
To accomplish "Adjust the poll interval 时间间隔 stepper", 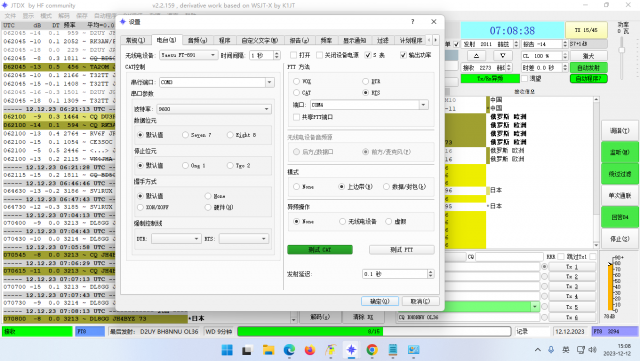I will (277, 55).
